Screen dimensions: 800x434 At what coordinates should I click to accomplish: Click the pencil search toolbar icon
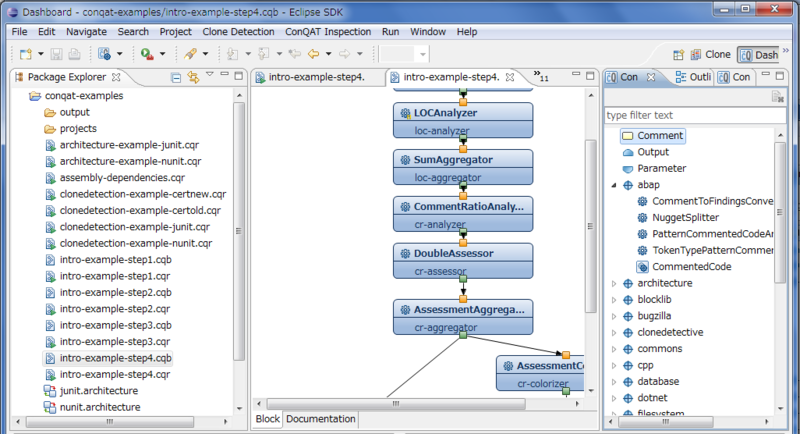190,54
